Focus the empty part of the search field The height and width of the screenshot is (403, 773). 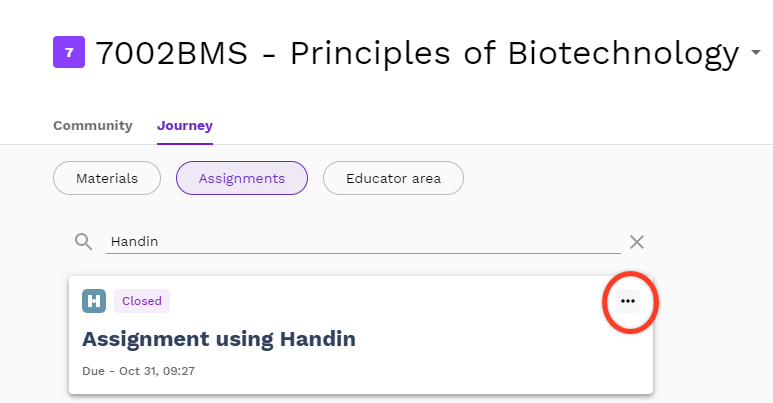tap(389, 241)
